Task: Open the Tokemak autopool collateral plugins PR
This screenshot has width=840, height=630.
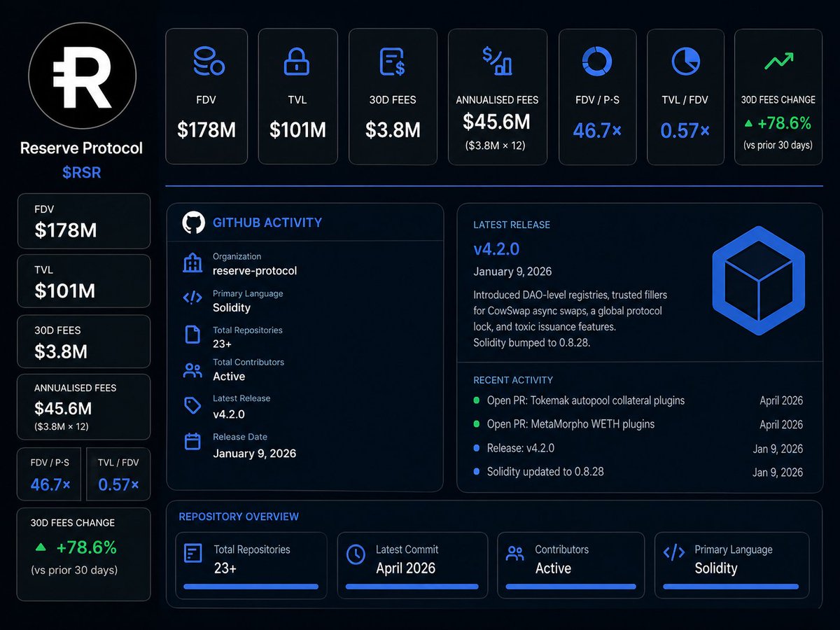Action: click(586, 401)
